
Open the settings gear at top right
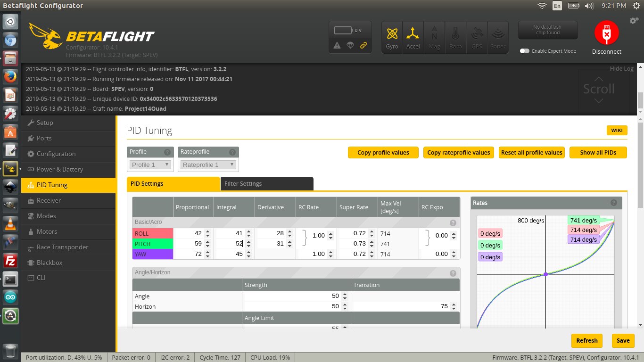pos(634,21)
